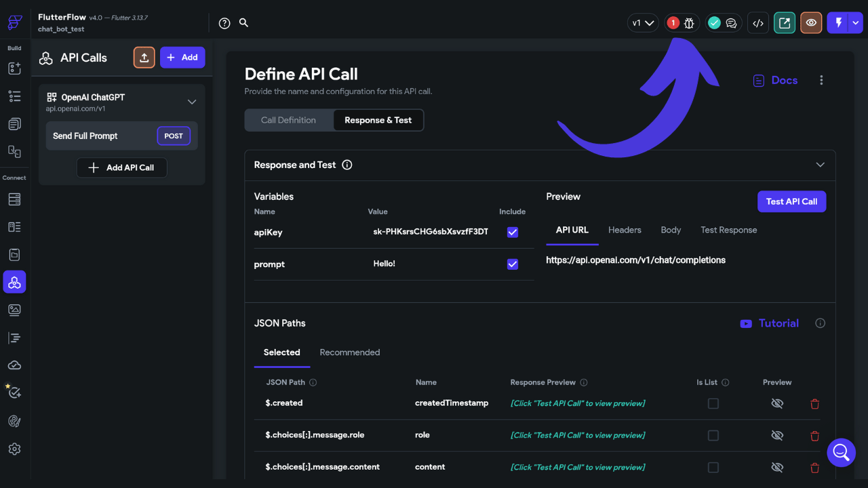Click the Add button in API Calls

pos(182,58)
